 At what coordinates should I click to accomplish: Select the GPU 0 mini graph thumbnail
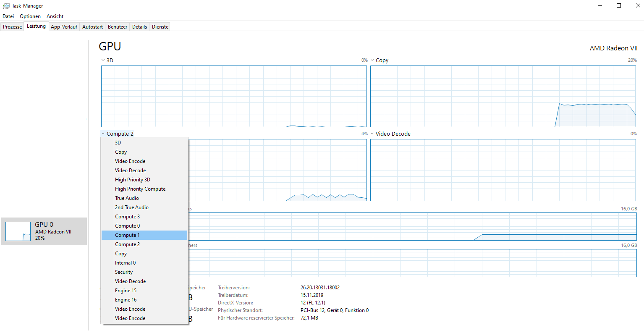pyautogui.click(x=18, y=231)
